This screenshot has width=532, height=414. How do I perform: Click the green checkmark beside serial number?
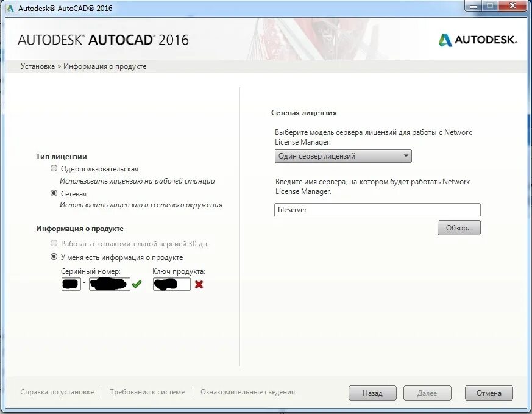pyautogui.click(x=137, y=284)
